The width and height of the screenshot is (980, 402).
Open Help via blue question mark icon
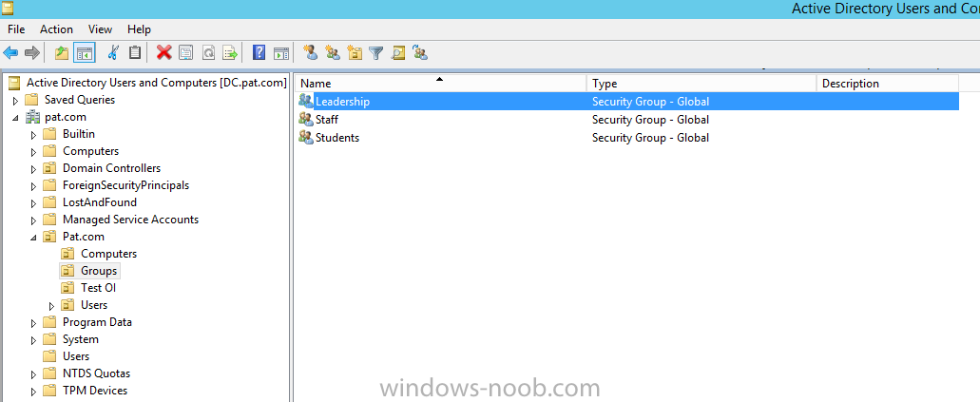click(259, 53)
